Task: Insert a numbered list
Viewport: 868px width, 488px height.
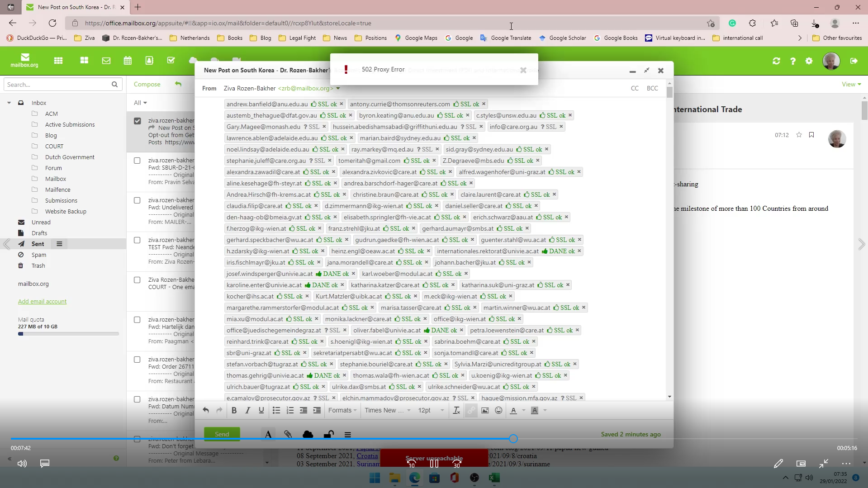Action: [290, 410]
